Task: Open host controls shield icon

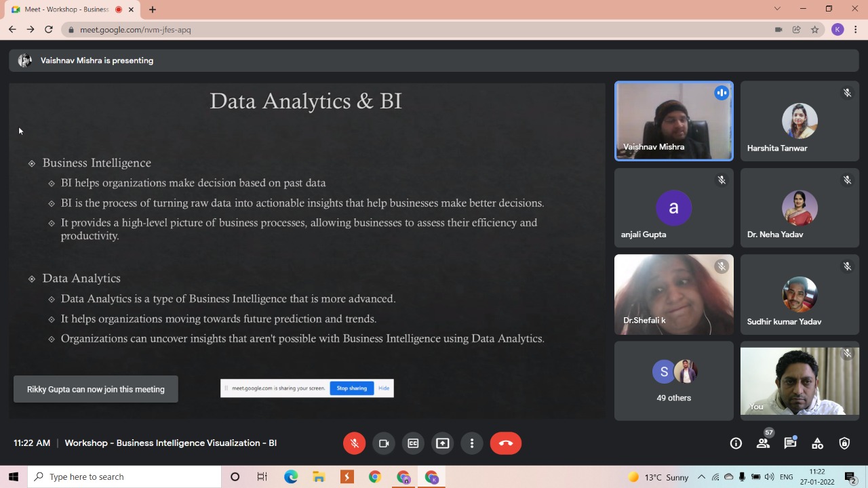Action: (844, 443)
